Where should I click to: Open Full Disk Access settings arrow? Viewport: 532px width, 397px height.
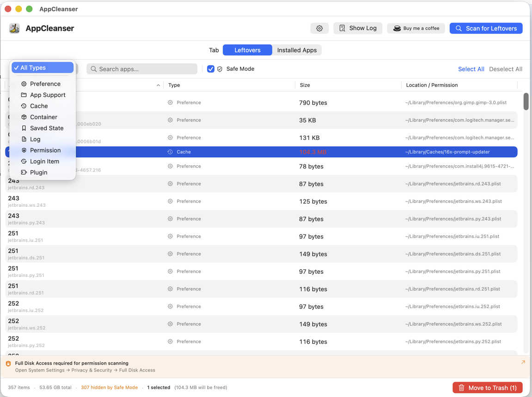coord(523,362)
